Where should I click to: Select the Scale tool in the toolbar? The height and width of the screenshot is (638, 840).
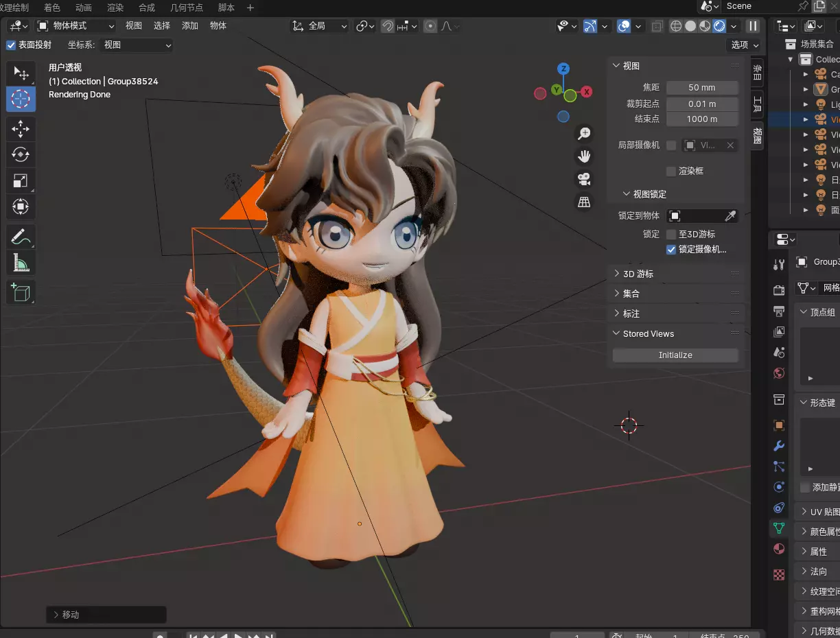tap(21, 180)
